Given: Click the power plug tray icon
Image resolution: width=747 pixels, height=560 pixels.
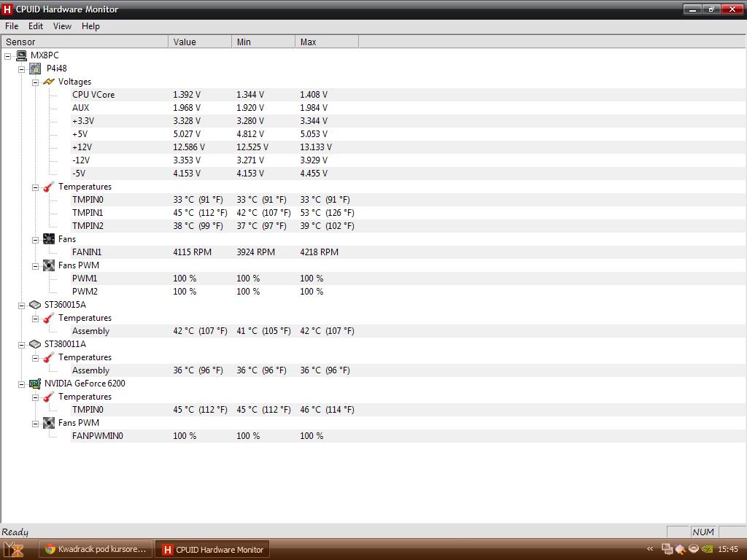Looking at the screenshot, I should (681, 549).
